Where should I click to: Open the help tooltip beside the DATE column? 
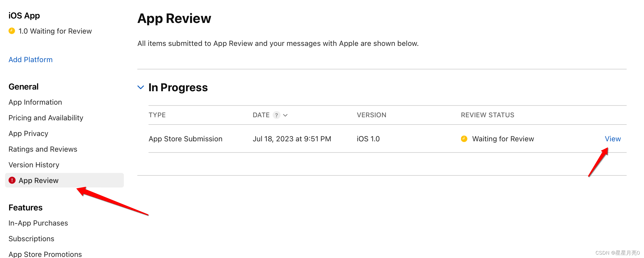276,115
